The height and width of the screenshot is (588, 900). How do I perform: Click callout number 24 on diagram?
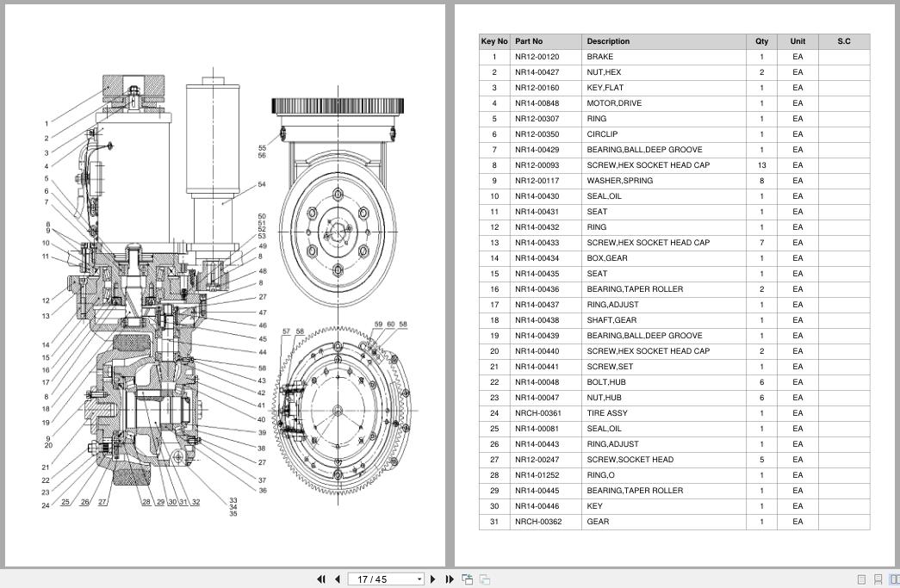tap(46, 505)
